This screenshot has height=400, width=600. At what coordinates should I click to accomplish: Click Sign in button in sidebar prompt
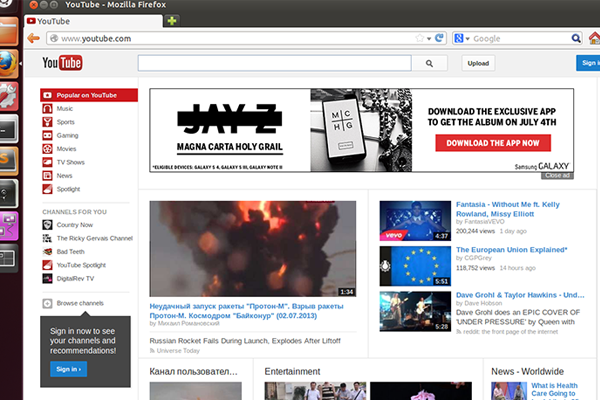tap(68, 369)
